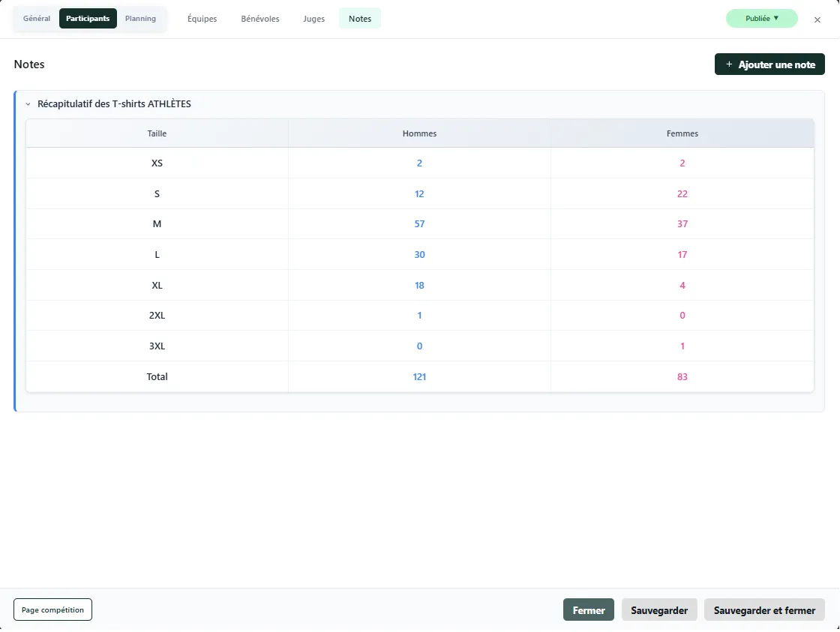Click the Page compétition button
840x632 pixels.
[x=52, y=610]
